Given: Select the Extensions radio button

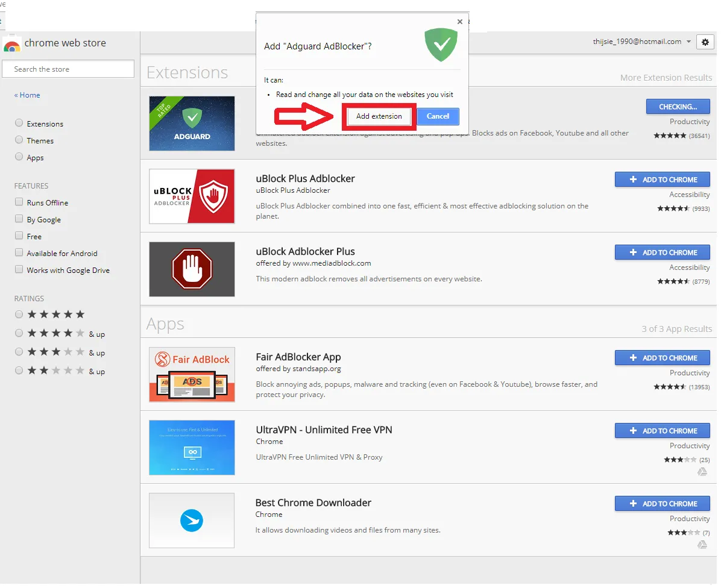Looking at the screenshot, I should tap(19, 123).
